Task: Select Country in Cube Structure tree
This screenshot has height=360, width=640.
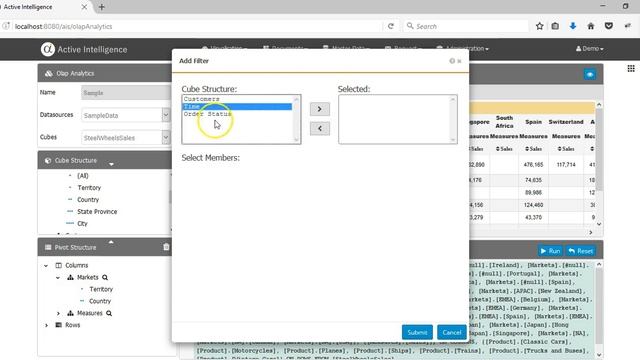Action: pyautogui.click(x=88, y=200)
